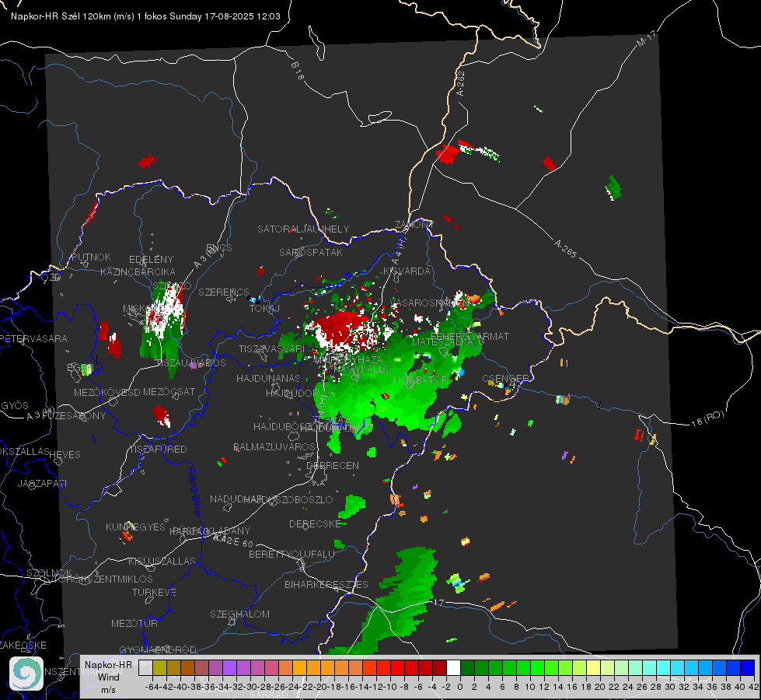Select the JÁSZAPÁTI label

[x=42, y=483]
